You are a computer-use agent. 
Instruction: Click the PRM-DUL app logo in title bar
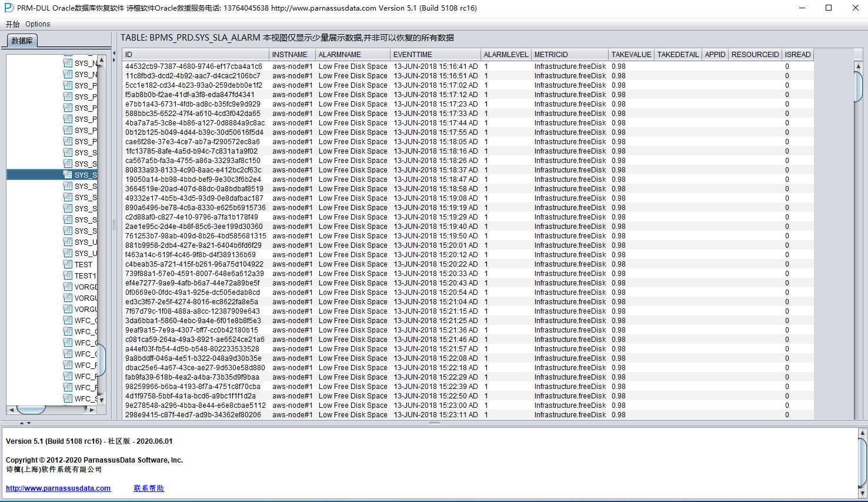[9, 8]
